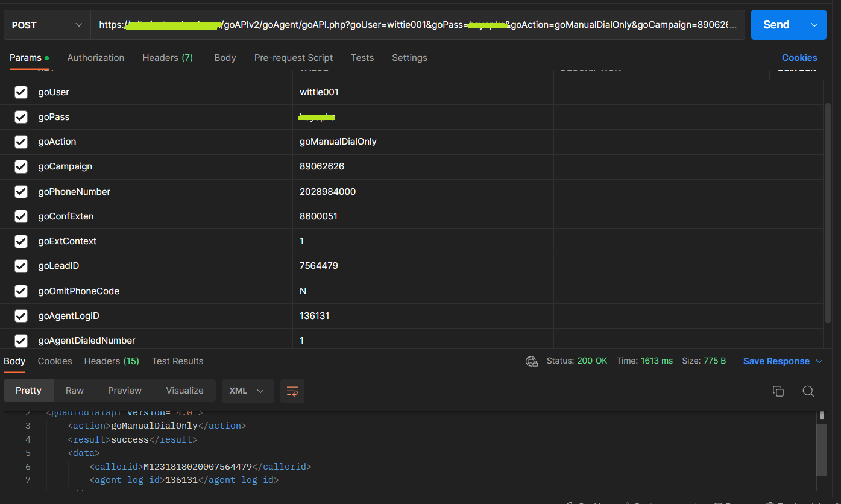Toggle the wrap lines icon
Image resolution: width=841 pixels, height=504 pixels.
click(292, 391)
